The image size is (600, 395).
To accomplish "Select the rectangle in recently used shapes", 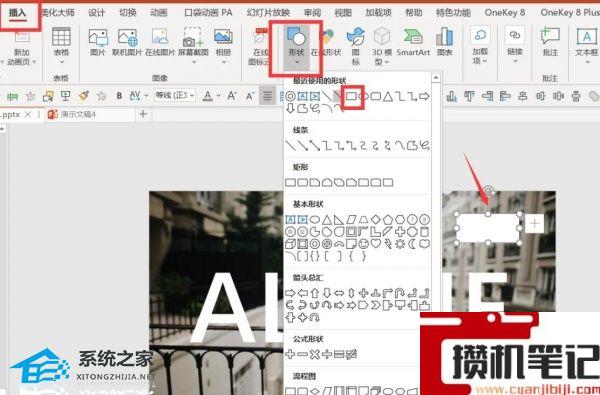I will [352, 96].
